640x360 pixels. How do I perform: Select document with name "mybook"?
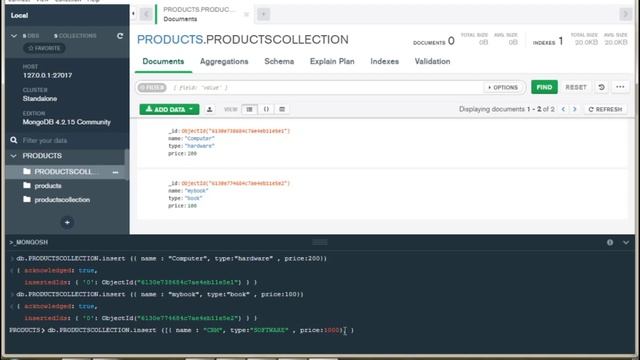point(382,195)
